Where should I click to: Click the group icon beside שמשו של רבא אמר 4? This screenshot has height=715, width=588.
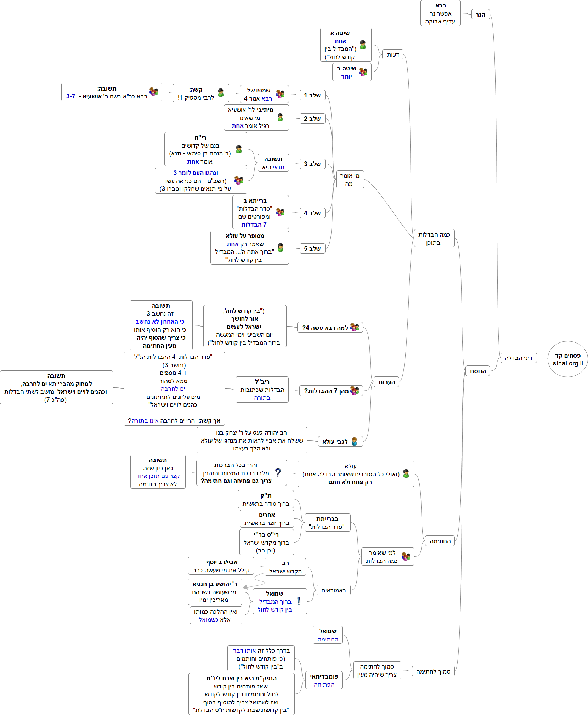tap(280, 94)
